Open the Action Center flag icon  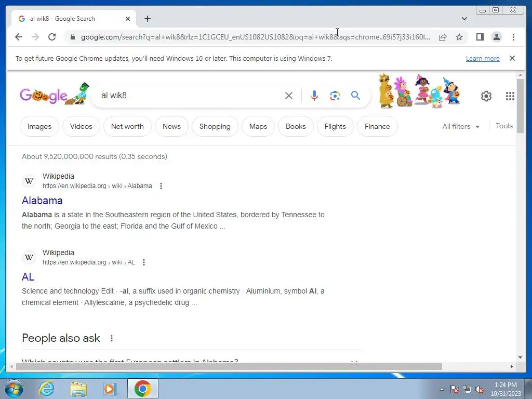point(455,390)
